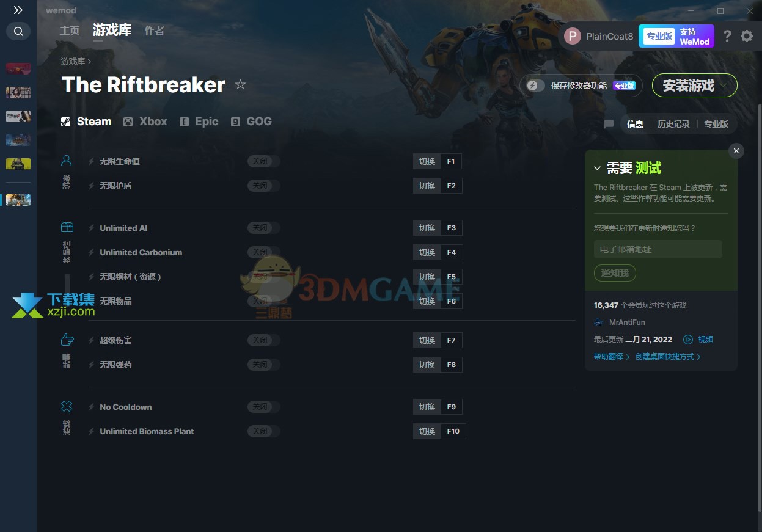The width and height of the screenshot is (762, 532).
Task: Open the 视频 link
Action: [x=706, y=340]
